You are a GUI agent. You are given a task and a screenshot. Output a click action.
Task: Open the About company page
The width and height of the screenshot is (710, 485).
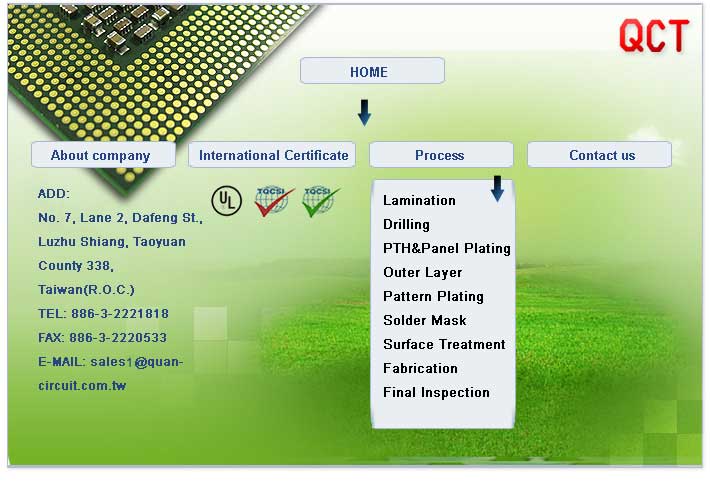click(x=103, y=155)
